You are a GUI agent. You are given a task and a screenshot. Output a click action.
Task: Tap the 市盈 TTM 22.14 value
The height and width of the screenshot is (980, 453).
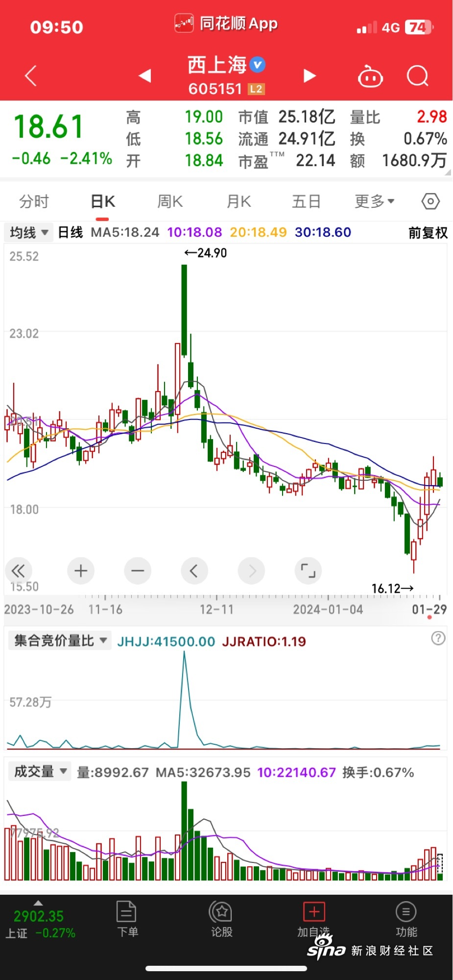[x=315, y=160]
